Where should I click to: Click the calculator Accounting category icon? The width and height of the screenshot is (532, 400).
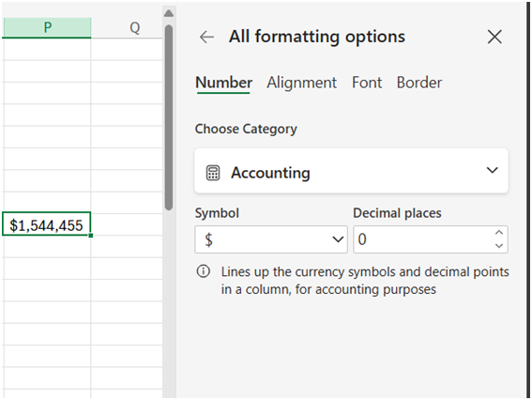[x=213, y=173]
